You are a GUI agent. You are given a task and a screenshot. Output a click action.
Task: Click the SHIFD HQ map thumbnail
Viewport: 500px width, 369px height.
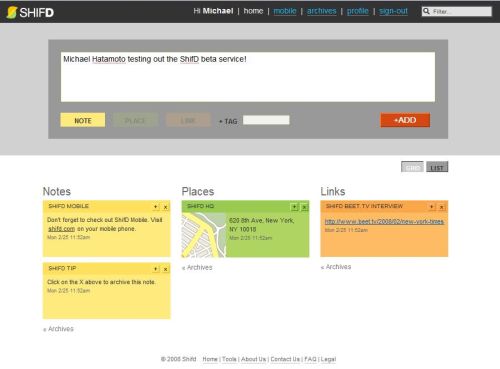[x=204, y=235]
